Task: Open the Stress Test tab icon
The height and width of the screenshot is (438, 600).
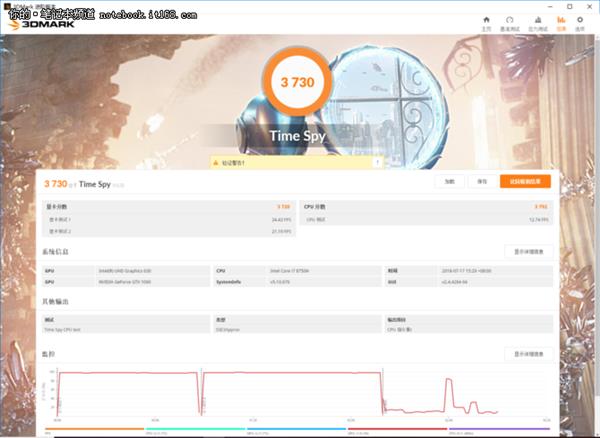Action: point(538,23)
